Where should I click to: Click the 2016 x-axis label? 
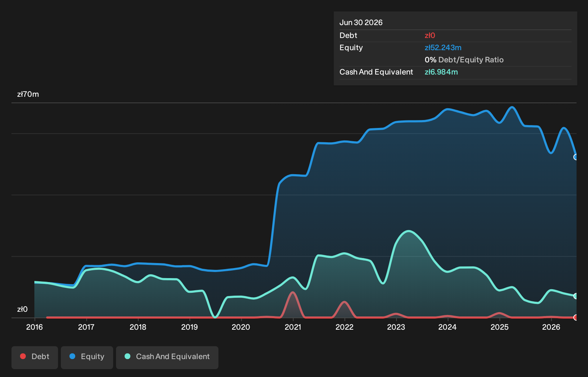[x=34, y=327]
